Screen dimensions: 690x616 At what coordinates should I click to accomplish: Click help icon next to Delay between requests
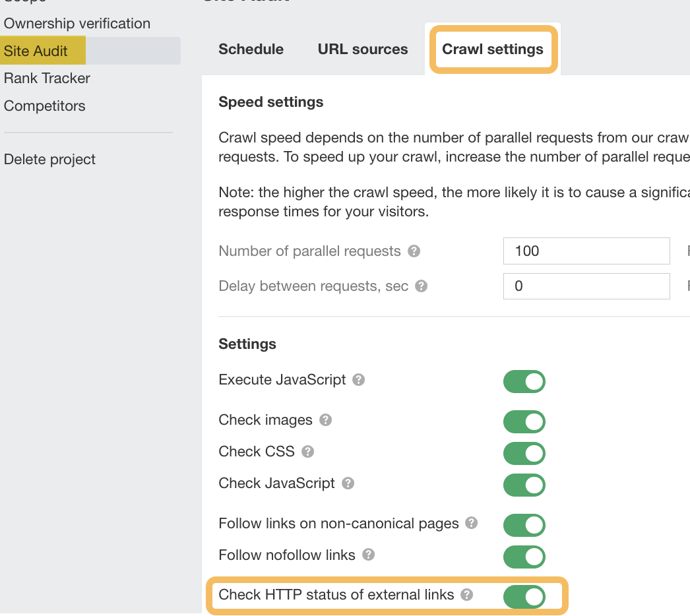pos(422,287)
